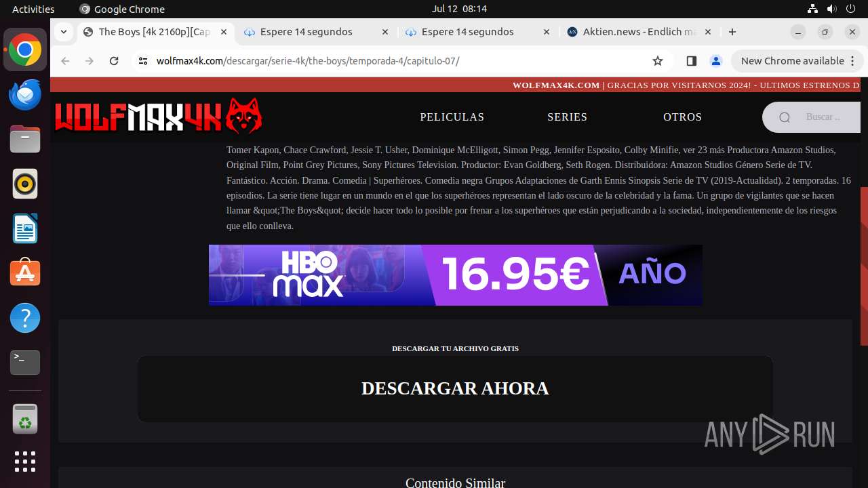The height and width of the screenshot is (488, 868).
Task: Click the address bar URL
Action: click(308, 61)
